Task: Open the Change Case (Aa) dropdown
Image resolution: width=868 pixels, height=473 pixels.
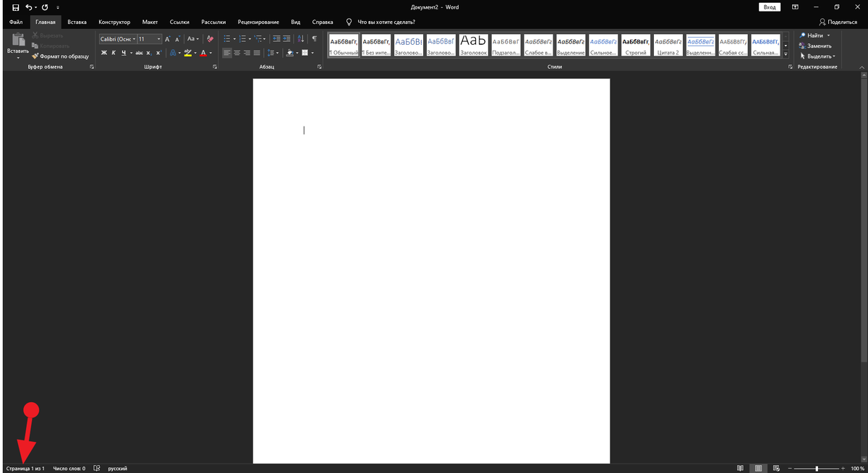Action: point(192,39)
